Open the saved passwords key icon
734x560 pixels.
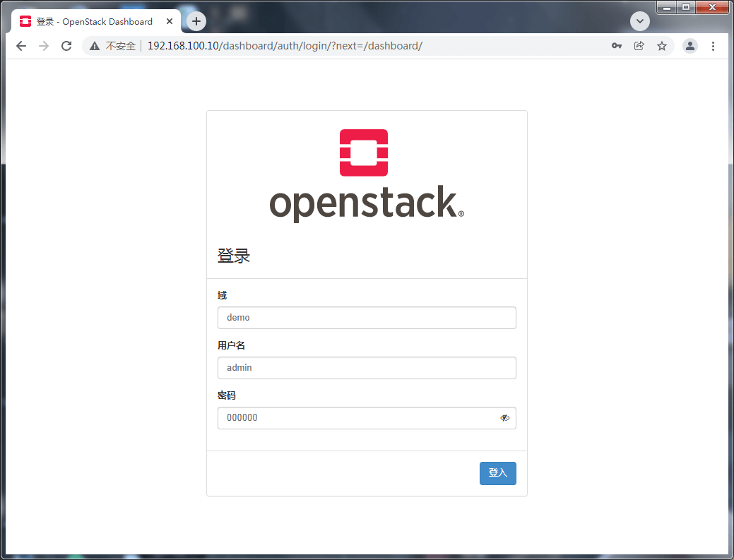point(617,46)
